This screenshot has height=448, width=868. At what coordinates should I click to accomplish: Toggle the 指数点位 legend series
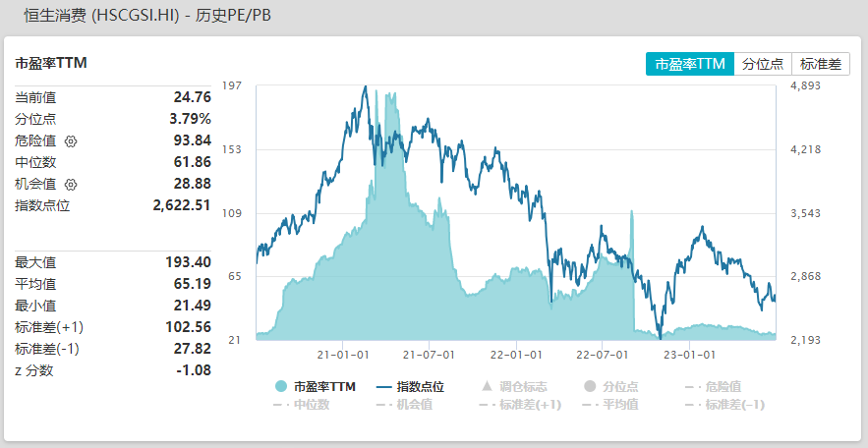click(410, 387)
